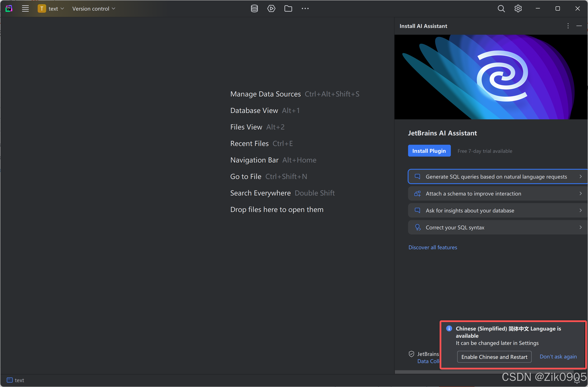The height and width of the screenshot is (387, 588).
Task: Click the Install Plugin button
Action: click(429, 151)
